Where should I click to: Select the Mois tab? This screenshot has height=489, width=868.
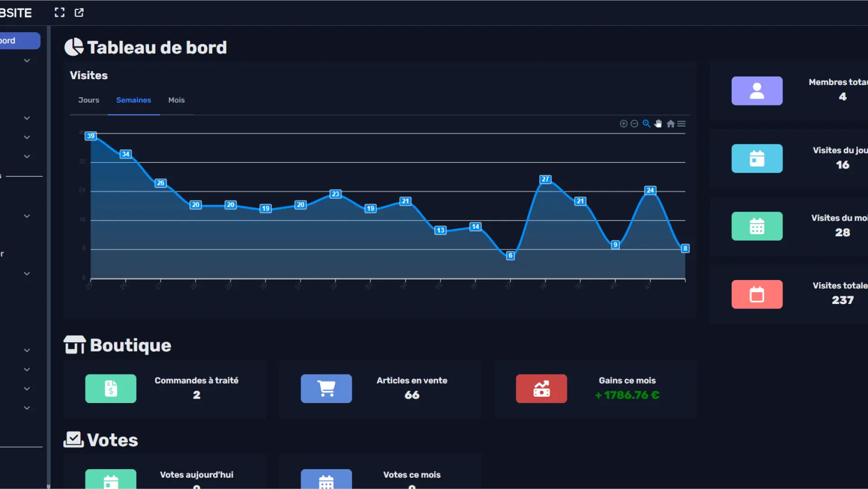176,100
